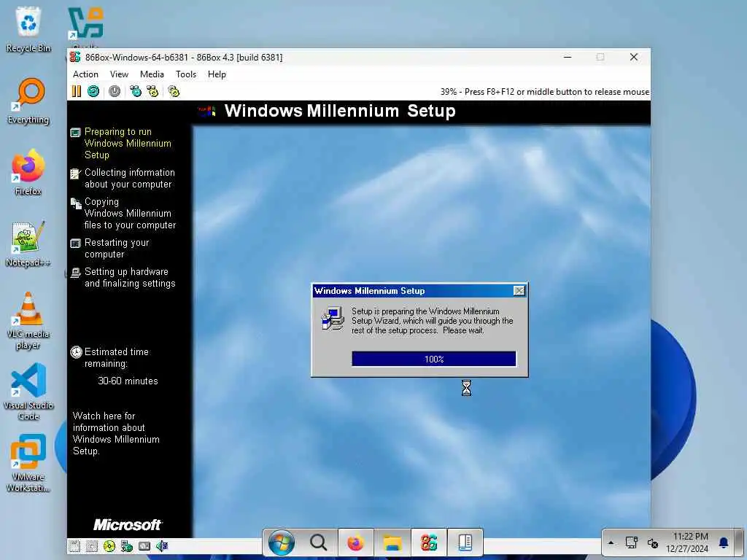The width and height of the screenshot is (747, 560).
Task: Click the 'Windows Millennium Setup' heading
Action: [x=340, y=111]
